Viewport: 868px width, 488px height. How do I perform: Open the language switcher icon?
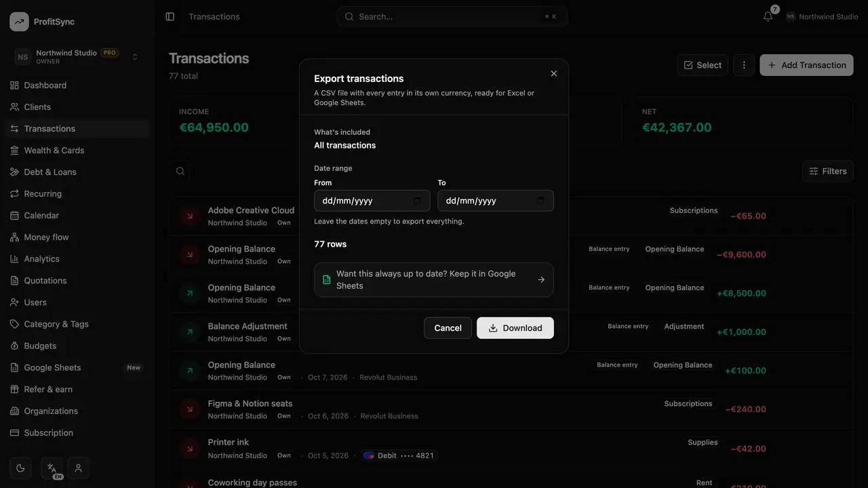point(52,468)
